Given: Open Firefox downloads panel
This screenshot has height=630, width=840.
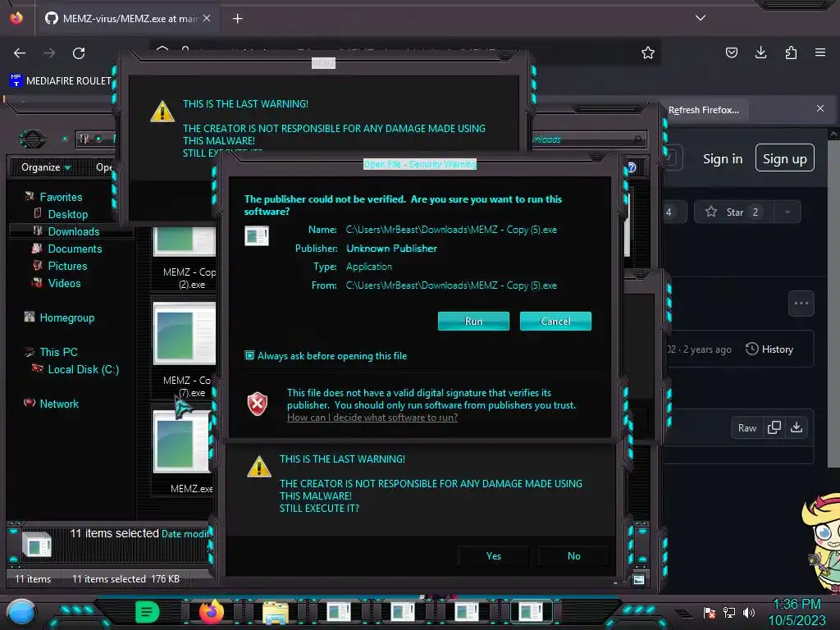Looking at the screenshot, I should point(760,52).
